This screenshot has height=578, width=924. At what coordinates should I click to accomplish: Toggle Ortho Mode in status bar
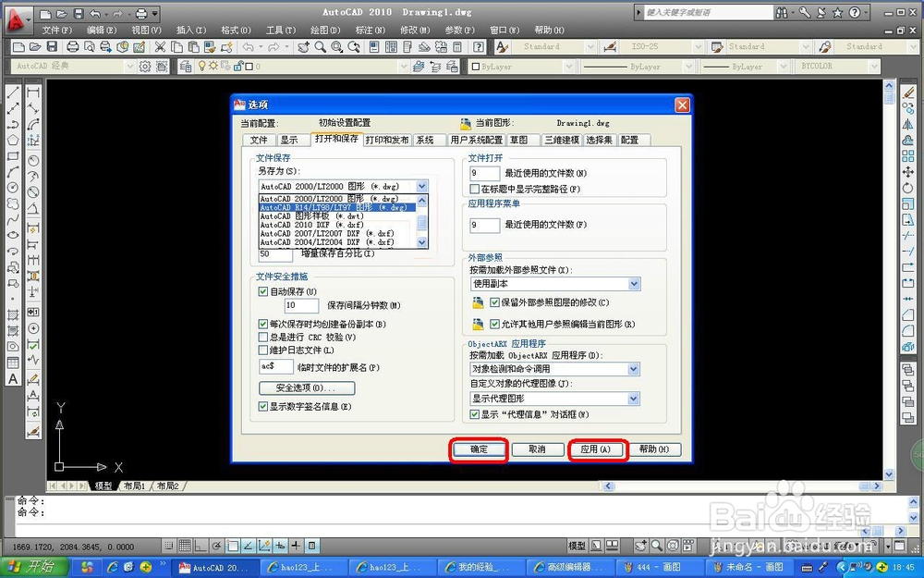201,546
